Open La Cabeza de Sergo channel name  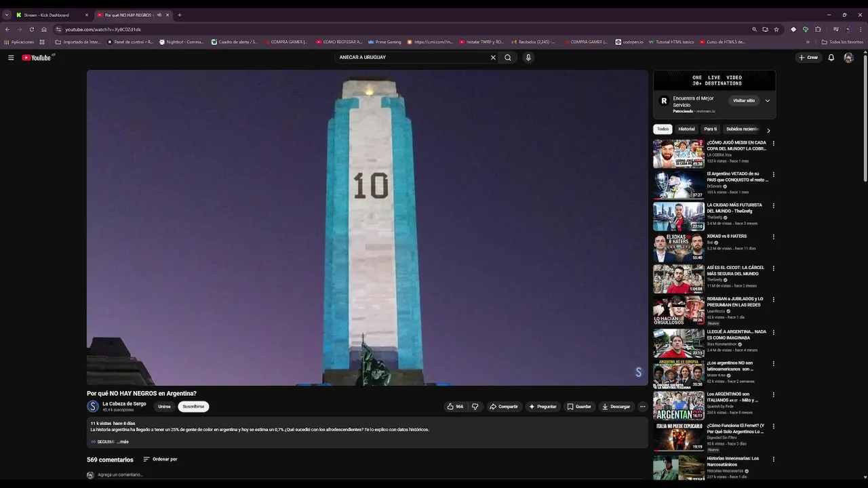(124, 404)
